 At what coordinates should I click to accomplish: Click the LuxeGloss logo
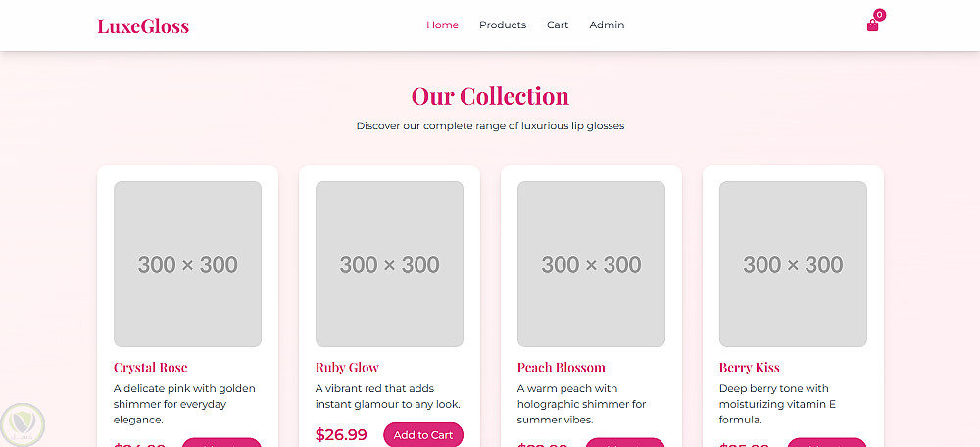pos(143,25)
